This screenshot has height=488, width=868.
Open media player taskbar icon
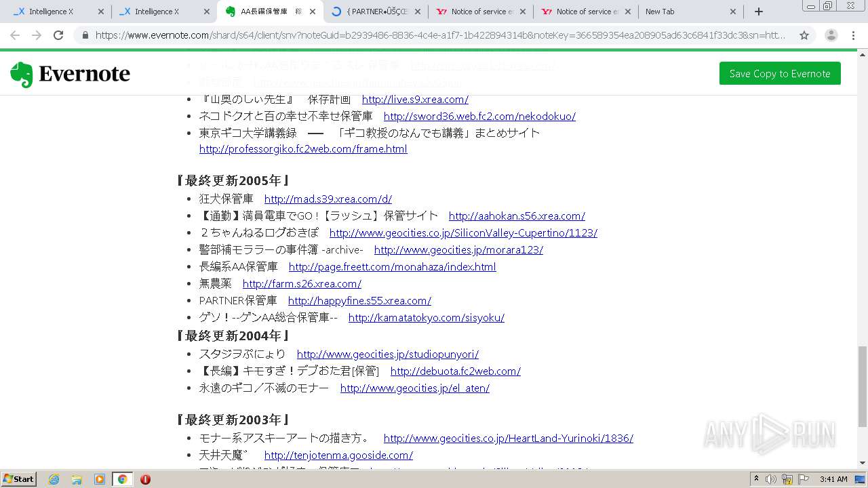[100, 479]
